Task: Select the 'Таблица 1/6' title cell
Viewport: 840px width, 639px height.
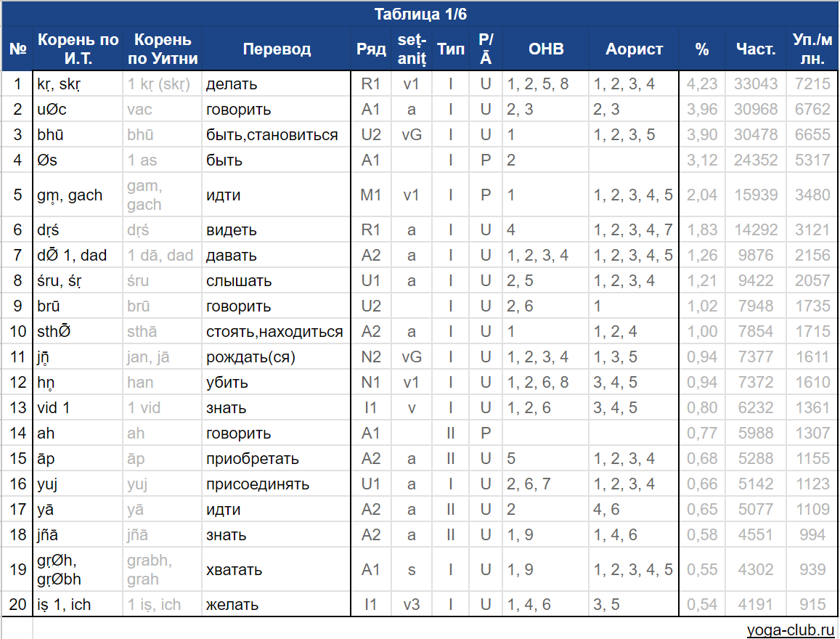Action: tap(420, 14)
